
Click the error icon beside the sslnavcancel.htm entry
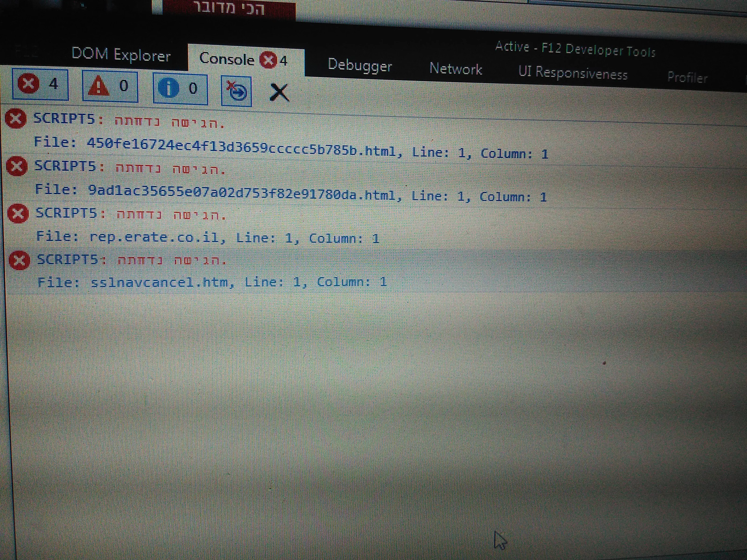click(19, 261)
